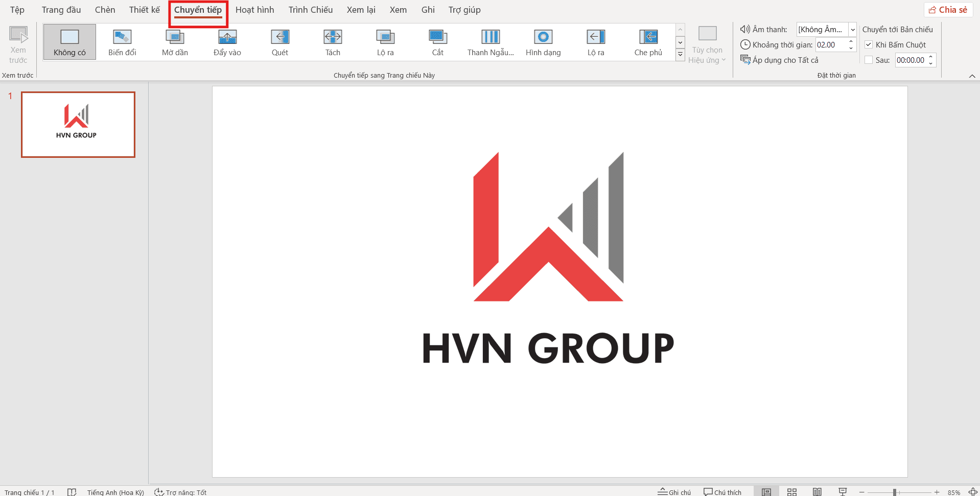
Task: Open the Âm thanh sound dropdown
Action: 852,30
